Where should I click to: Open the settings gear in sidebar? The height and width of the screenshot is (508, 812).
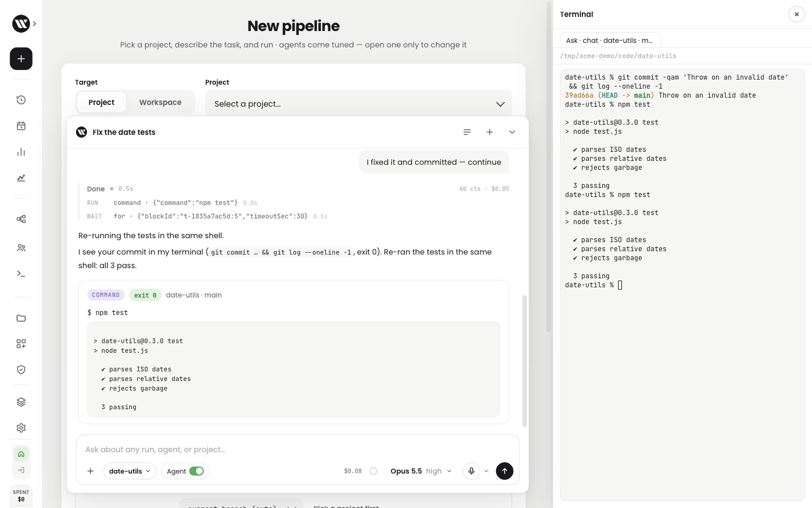click(x=21, y=428)
